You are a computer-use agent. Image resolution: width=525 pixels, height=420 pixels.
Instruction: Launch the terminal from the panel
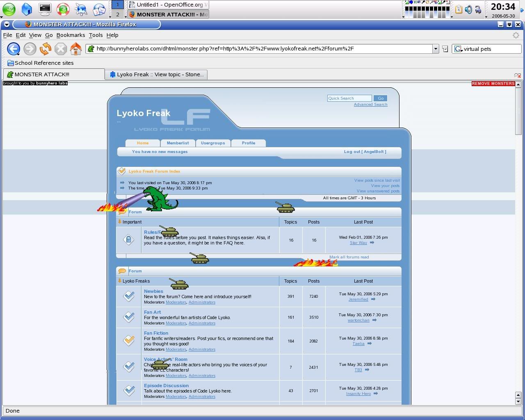click(x=45, y=9)
